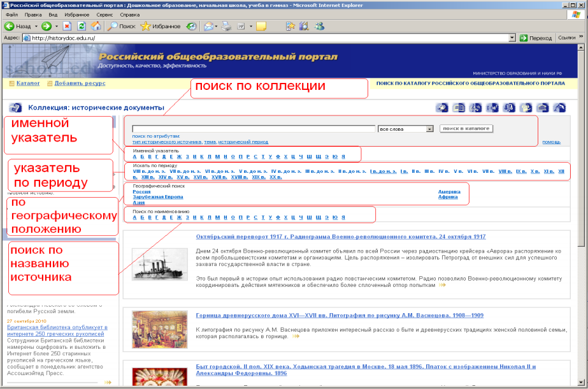Viewport: 588px width, 389px height.
Task: Open the Вид menu
Action: click(53, 15)
